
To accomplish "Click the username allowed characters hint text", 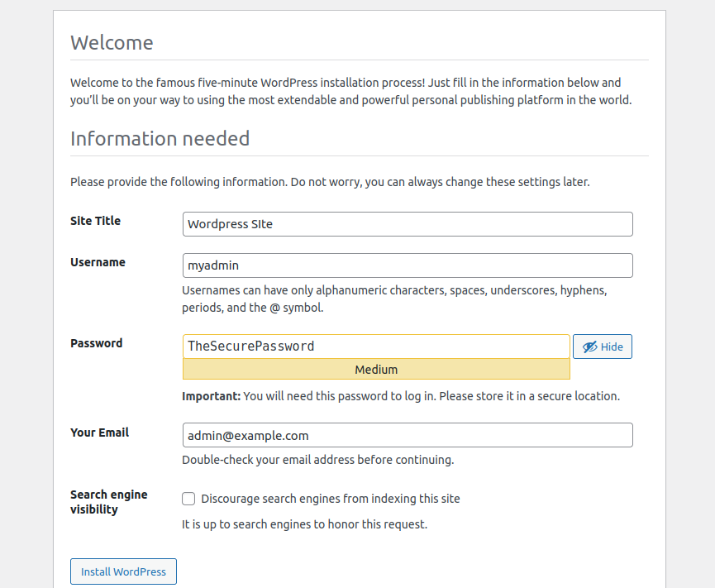I will pos(394,299).
